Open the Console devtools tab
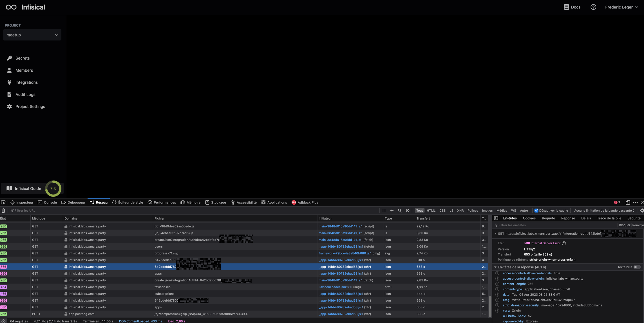The height and width of the screenshot is (323, 644). [47, 202]
